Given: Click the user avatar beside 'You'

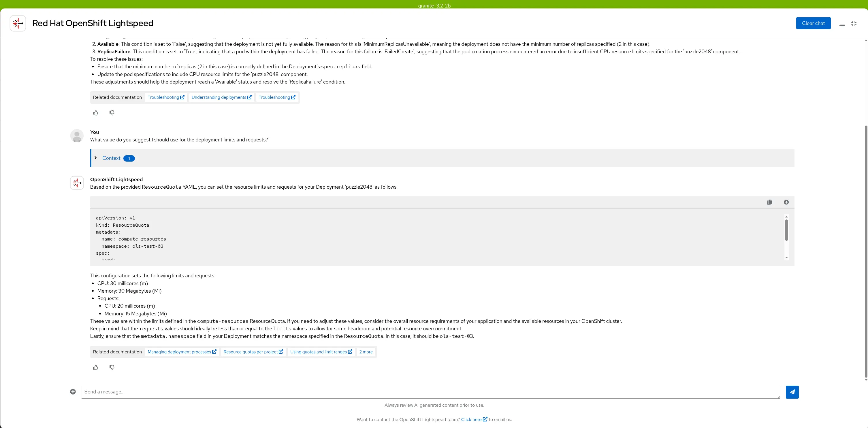Looking at the screenshot, I should (77, 136).
